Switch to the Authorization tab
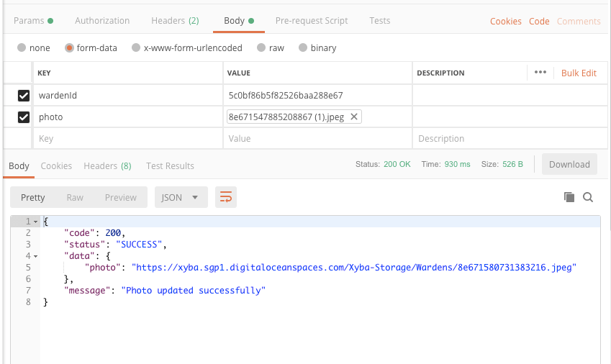 tap(102, 21)
